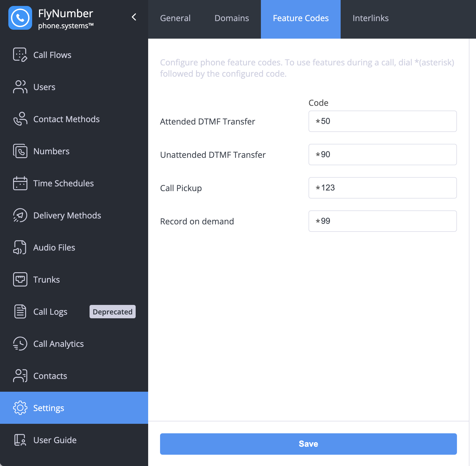Viewport: 476px width, 466px height.
Task: Open Audio Files label
Action: (54, 248)
